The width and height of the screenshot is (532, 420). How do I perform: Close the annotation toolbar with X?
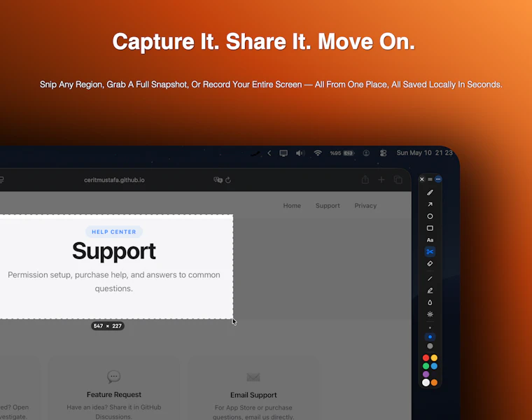pyautogui.click(x=421, y=179)
